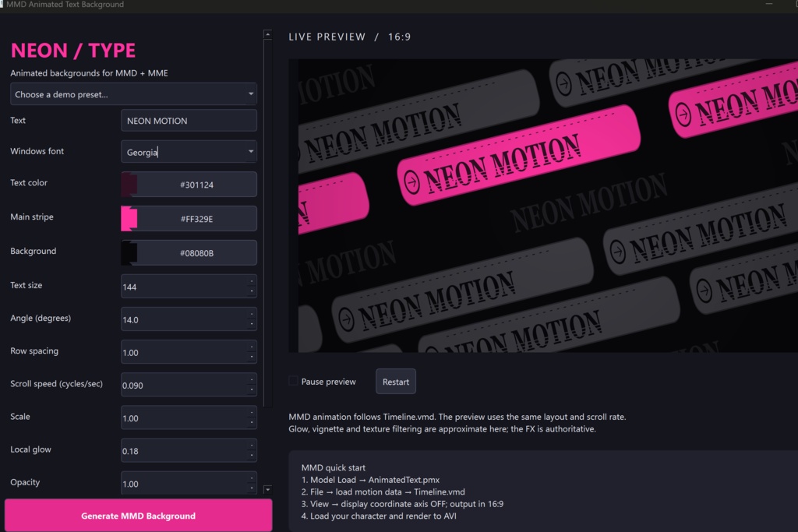Increase Opacity with the up stepper
Image resolution: width=798 pixels, height=532 pixels.
pyautogui.click(x=252, y=478)
